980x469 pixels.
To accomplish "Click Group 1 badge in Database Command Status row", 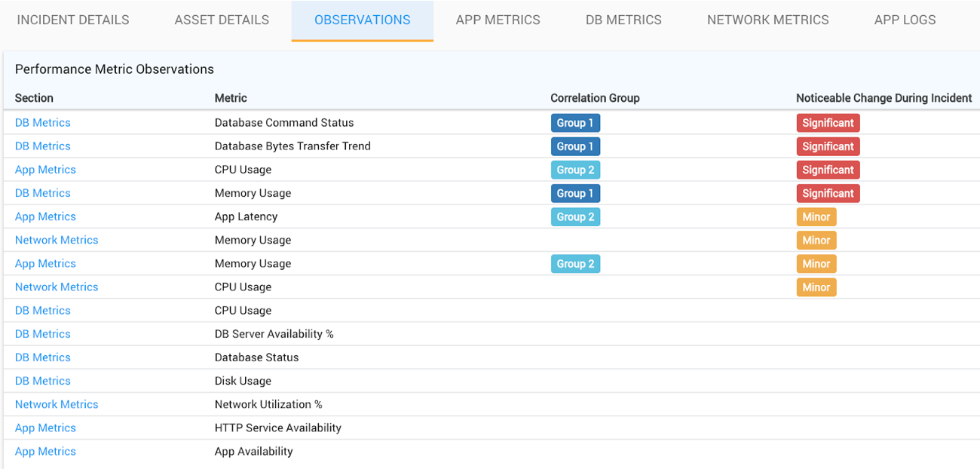I will click(x=575, y=123).
